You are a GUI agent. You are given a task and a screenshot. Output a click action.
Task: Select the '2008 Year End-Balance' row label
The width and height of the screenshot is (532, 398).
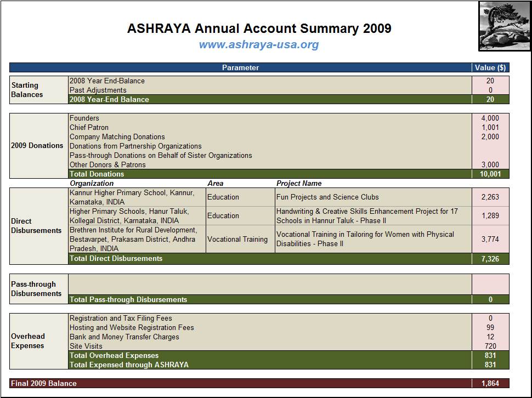point(107,81)
